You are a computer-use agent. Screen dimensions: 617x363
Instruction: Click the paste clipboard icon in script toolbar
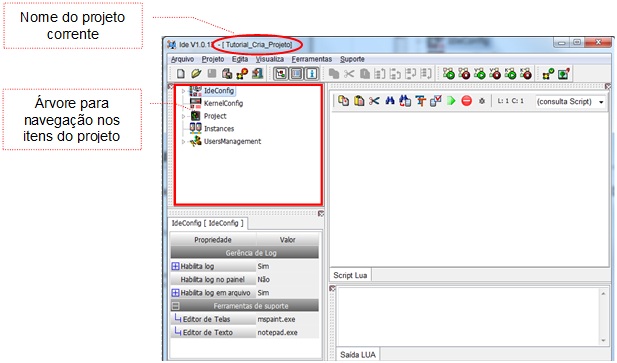pos(359,101)
